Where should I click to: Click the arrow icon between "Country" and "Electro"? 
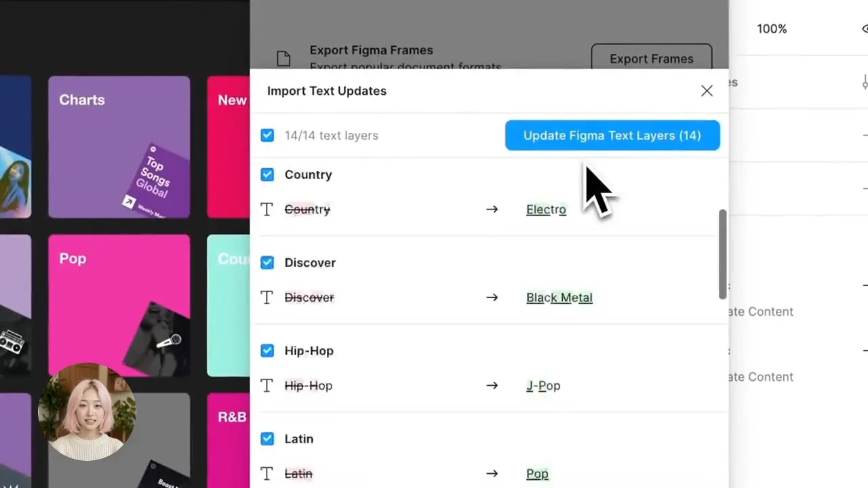[x=492, y=209]
